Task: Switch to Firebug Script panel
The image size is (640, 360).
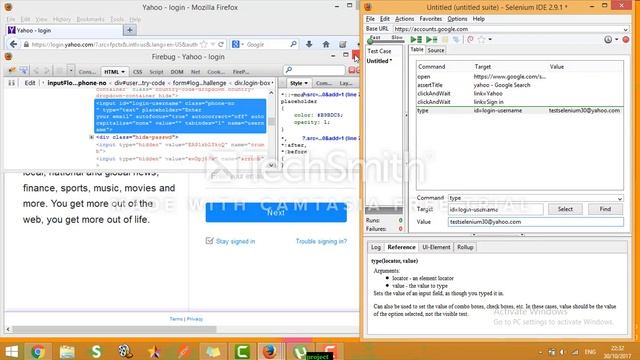Action: (156, 72)
